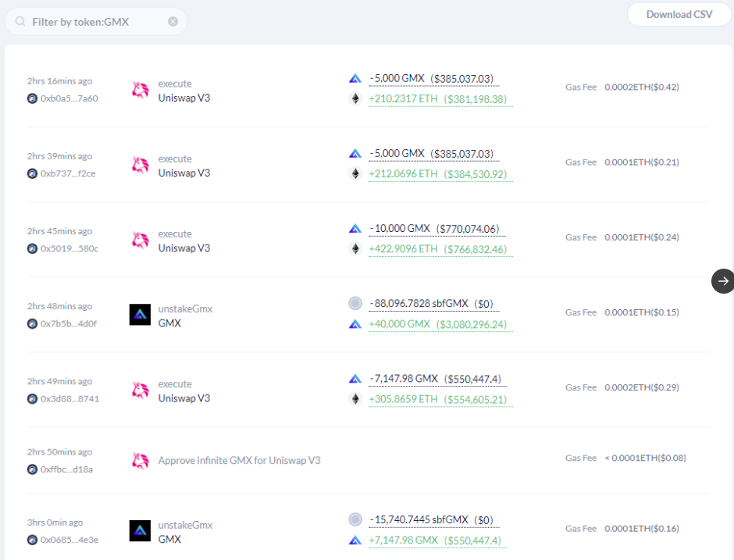Select the +40,000 GMX amount

tap(400, 324)
